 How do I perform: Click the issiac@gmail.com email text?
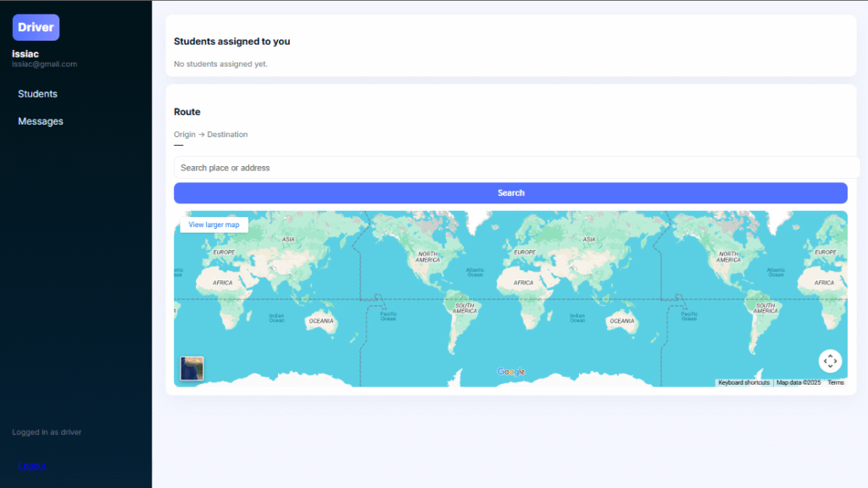click(x=44, y=64)
